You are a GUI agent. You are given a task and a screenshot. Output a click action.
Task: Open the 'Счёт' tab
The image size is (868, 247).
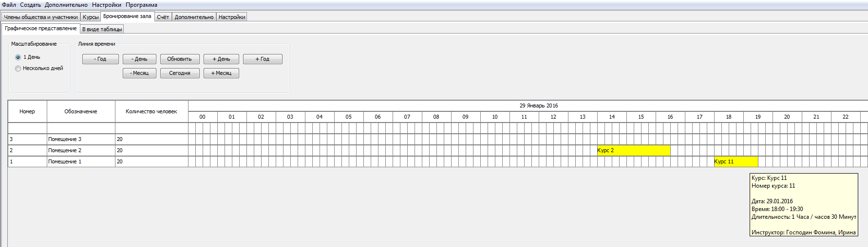point(163,17)
